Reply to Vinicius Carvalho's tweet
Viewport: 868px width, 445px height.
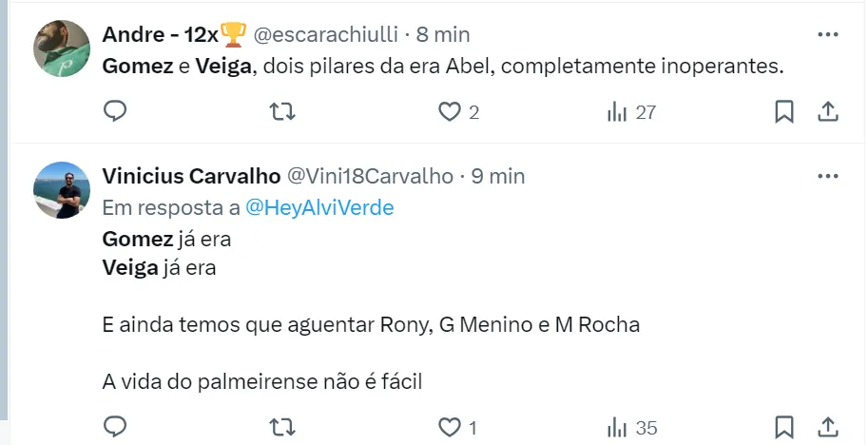click(115, 428)
